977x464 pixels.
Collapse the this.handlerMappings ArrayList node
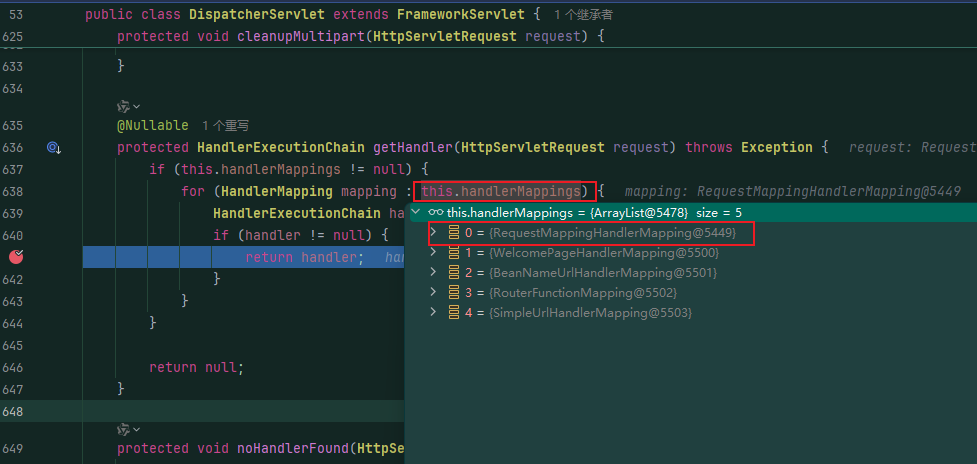point(415,212)
